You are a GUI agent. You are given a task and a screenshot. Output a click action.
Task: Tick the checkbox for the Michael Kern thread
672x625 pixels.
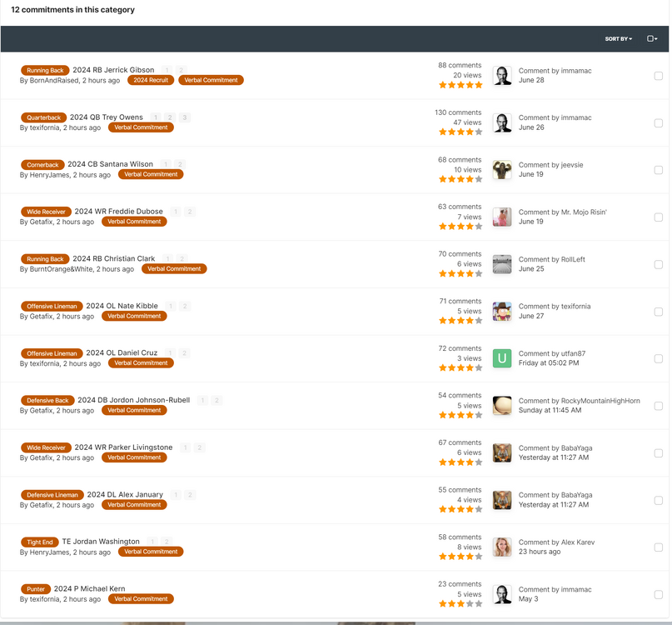[659, 594]
